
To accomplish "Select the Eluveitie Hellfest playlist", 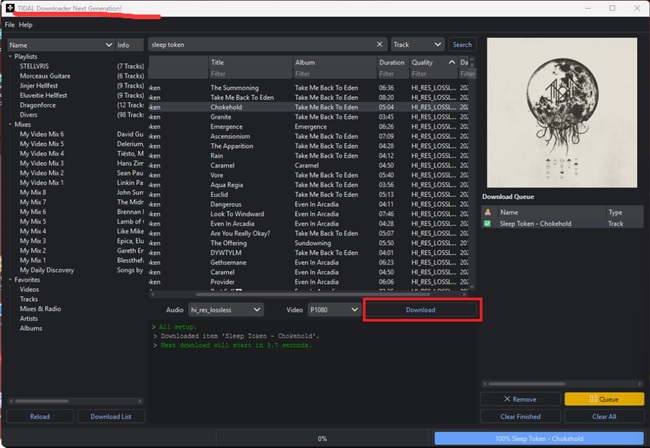I will [43, 95].
